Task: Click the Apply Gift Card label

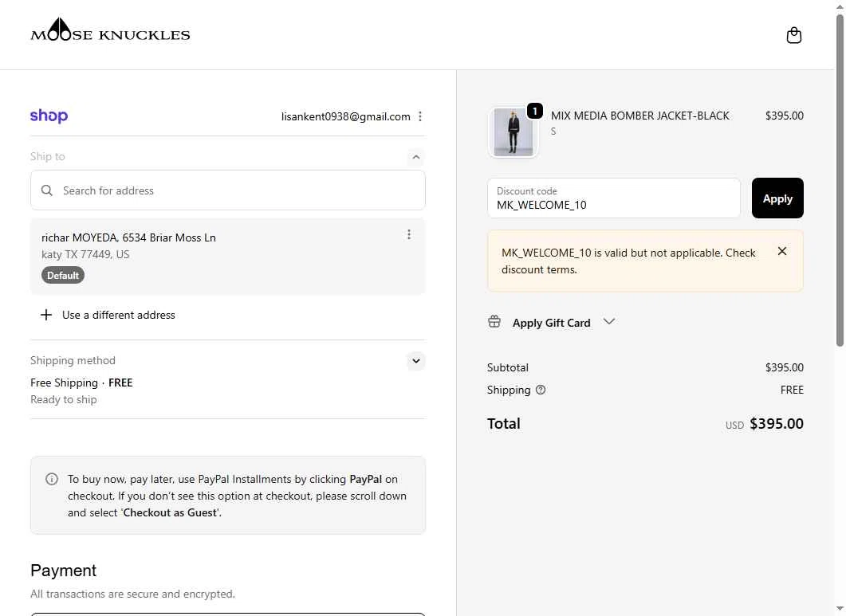Action: (552, 323)
